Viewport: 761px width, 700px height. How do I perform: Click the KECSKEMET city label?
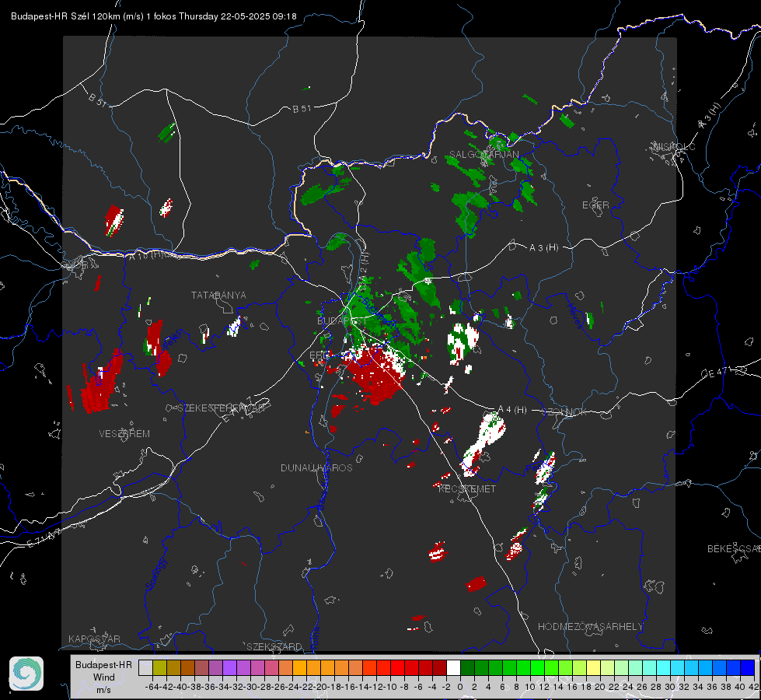pyautogui.click(x=467, y=489)
